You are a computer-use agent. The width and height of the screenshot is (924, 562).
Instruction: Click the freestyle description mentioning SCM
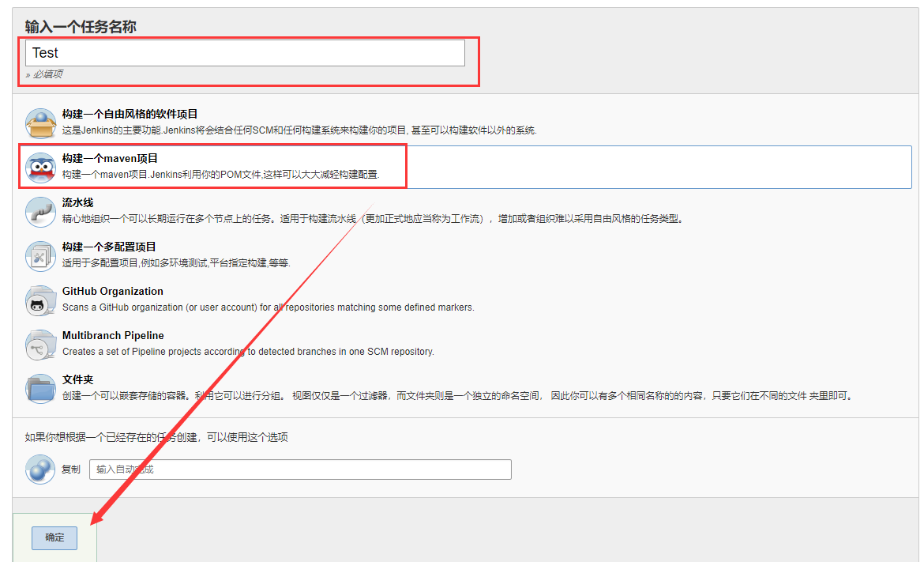coord(299,130)
